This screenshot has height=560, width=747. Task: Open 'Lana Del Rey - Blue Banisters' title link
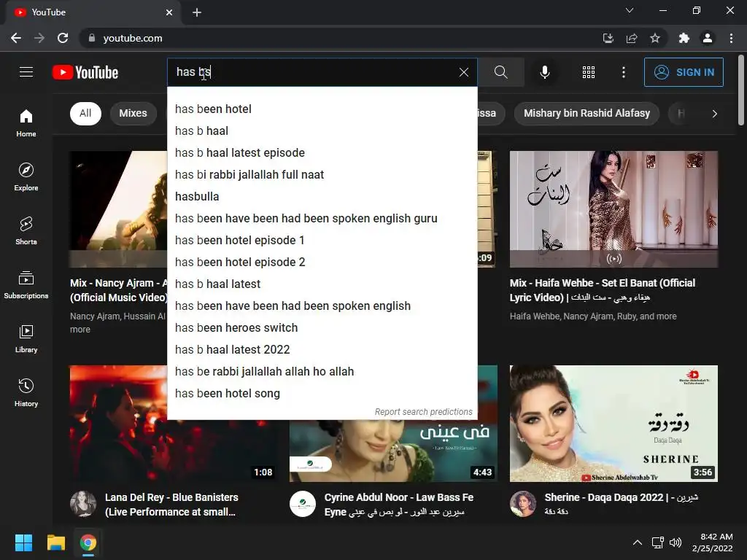(x=171, y=505)
